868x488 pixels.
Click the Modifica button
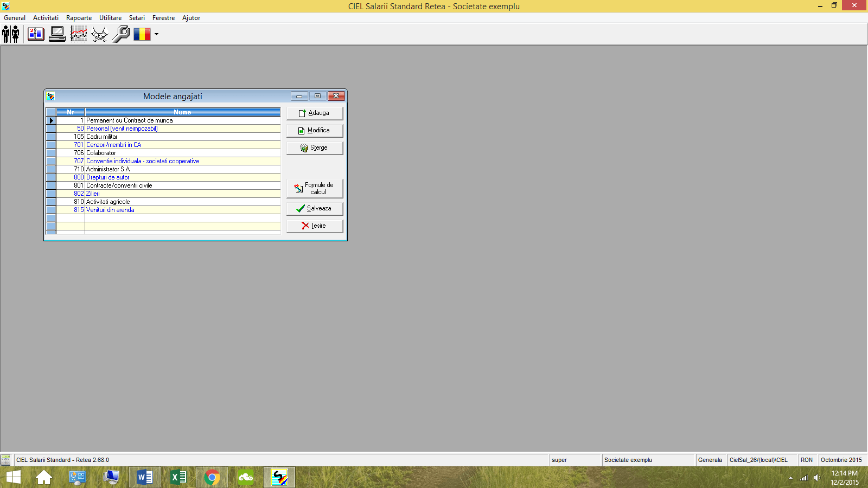315,130
